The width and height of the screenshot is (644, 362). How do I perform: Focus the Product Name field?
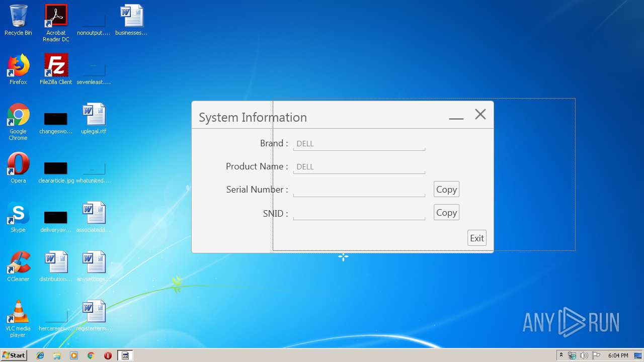point(359,167)
